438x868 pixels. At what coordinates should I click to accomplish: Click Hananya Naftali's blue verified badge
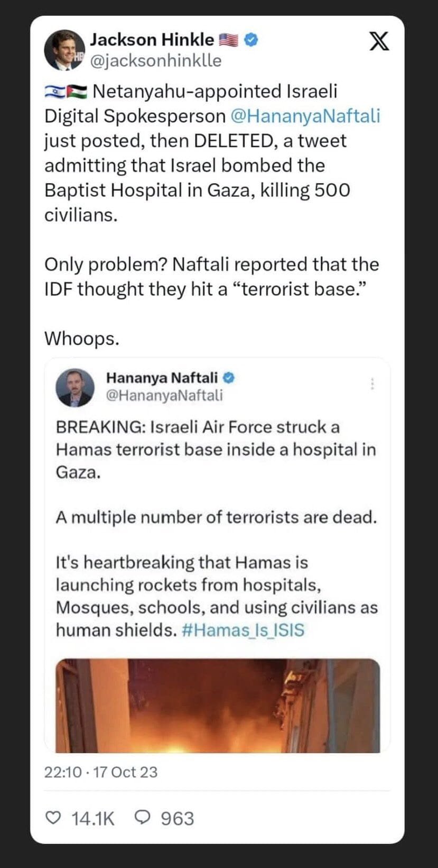pyautogui.click(x=228, y=377)
